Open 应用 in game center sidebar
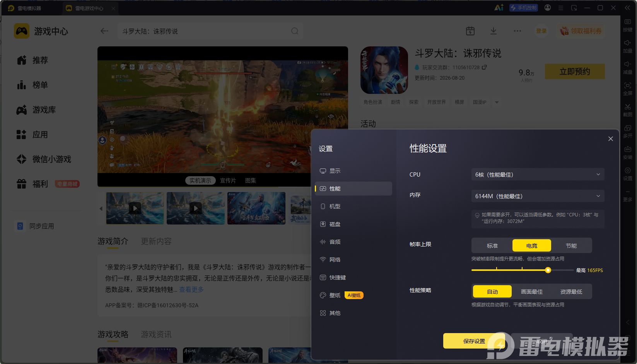The image size is (637, 364). click(32, 134)
